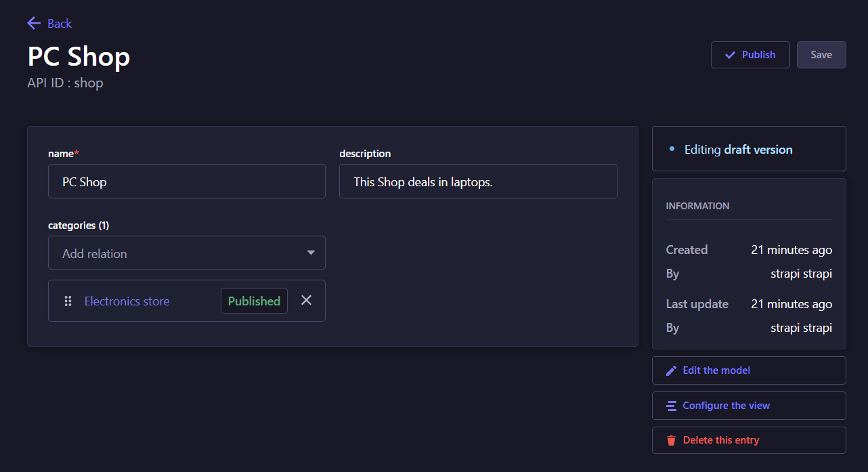Expand categories using the dropdown caret arrow
This screenshot has width=868, height=472.
(311, 253)
